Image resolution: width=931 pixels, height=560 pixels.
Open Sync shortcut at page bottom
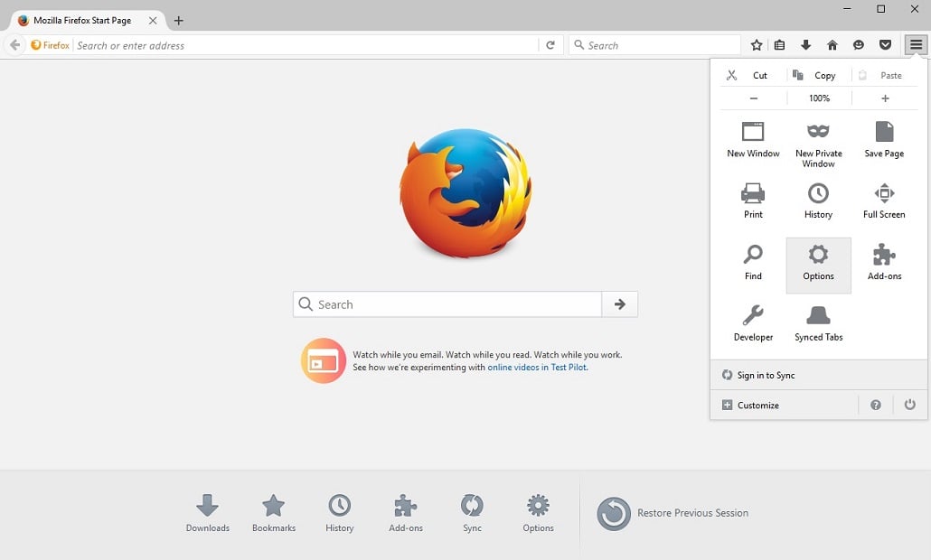click(472, 514)
